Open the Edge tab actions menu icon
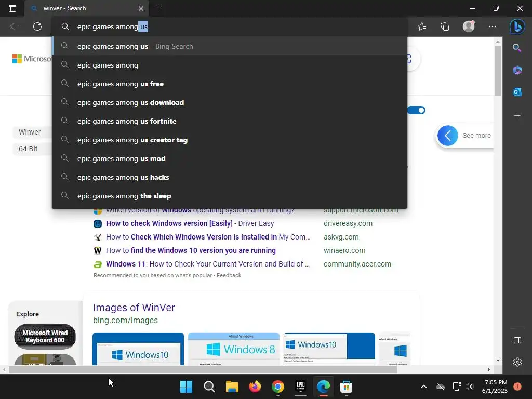The image size is (532, 399). point(12,8)
